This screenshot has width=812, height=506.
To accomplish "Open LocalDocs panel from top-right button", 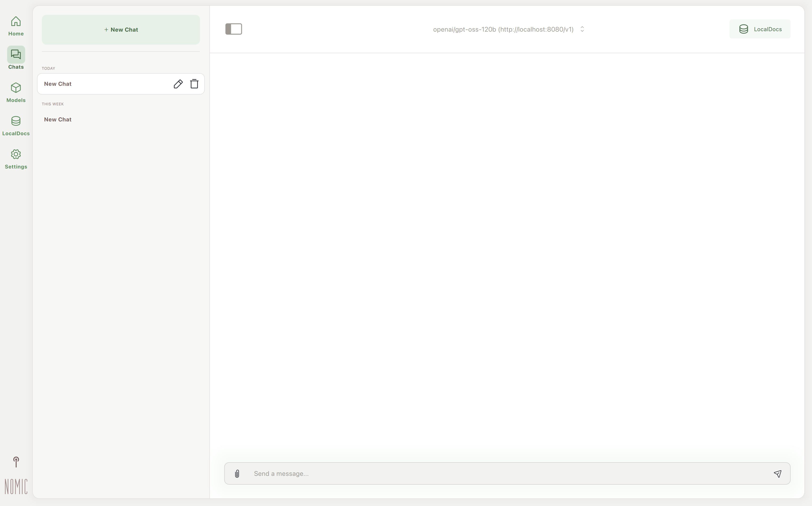I will [760, 29].
